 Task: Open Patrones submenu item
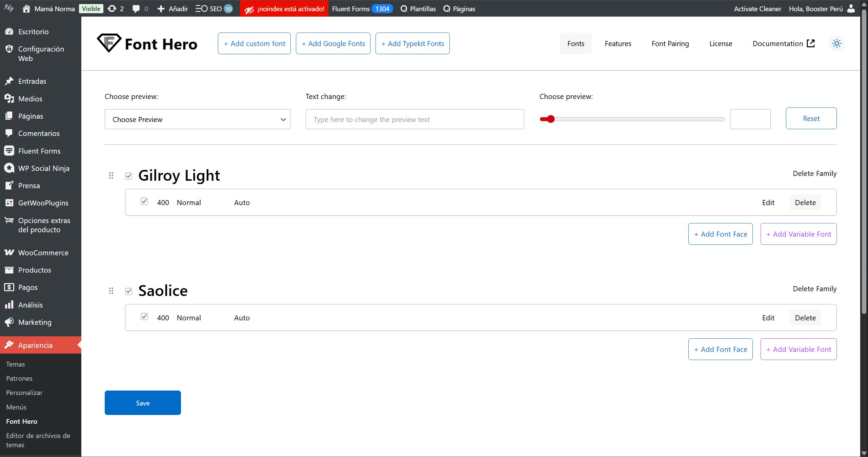(x=19, y=378)
